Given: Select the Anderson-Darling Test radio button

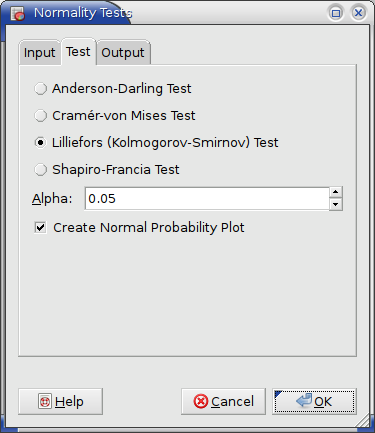Looking at the screenshot, I should point(41,89).
